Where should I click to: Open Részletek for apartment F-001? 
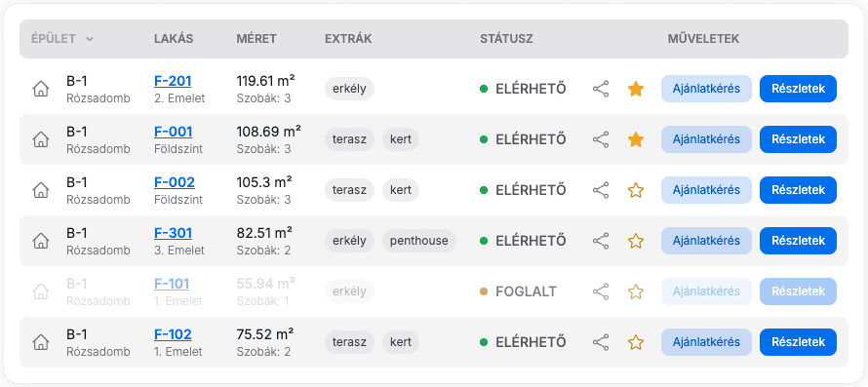click(x=798, y=139)
